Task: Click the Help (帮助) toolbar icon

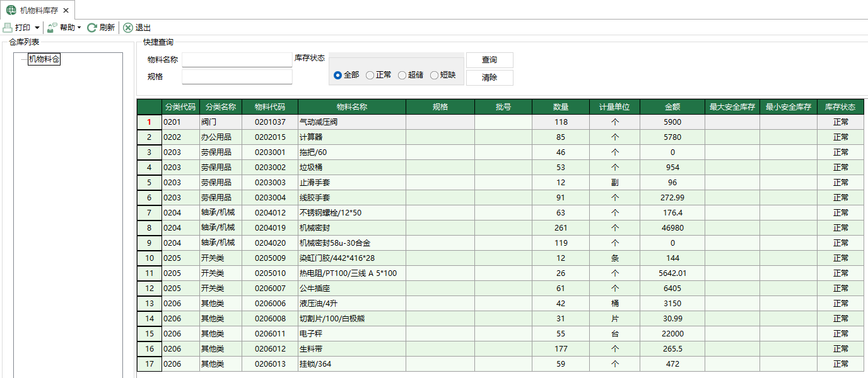Action: coord(52,27)
